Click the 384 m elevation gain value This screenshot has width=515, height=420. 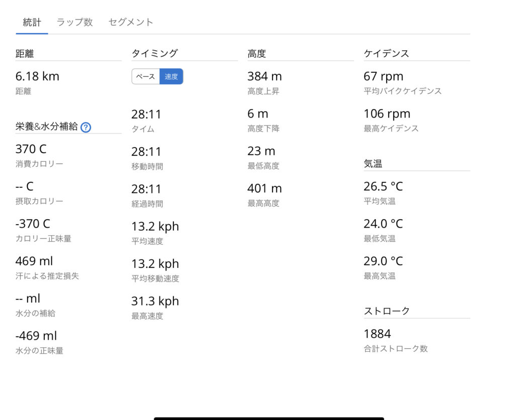click(265, 76)
